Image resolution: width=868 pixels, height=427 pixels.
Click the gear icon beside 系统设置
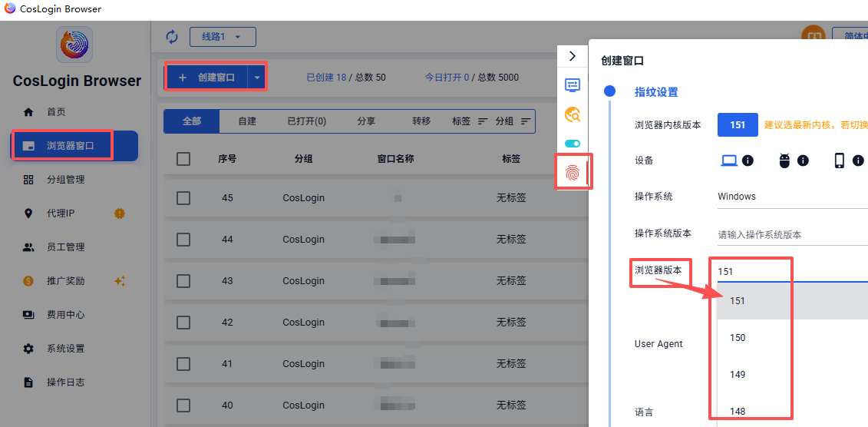28,349
